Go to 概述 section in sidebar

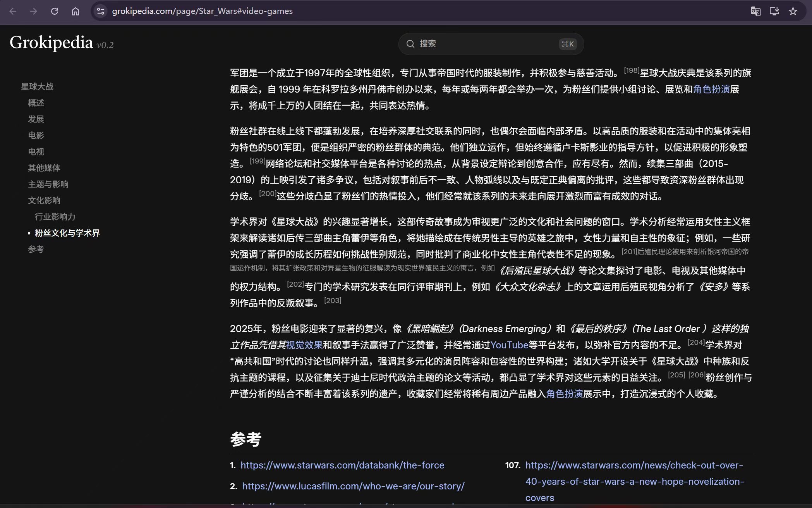click(36, 103)
